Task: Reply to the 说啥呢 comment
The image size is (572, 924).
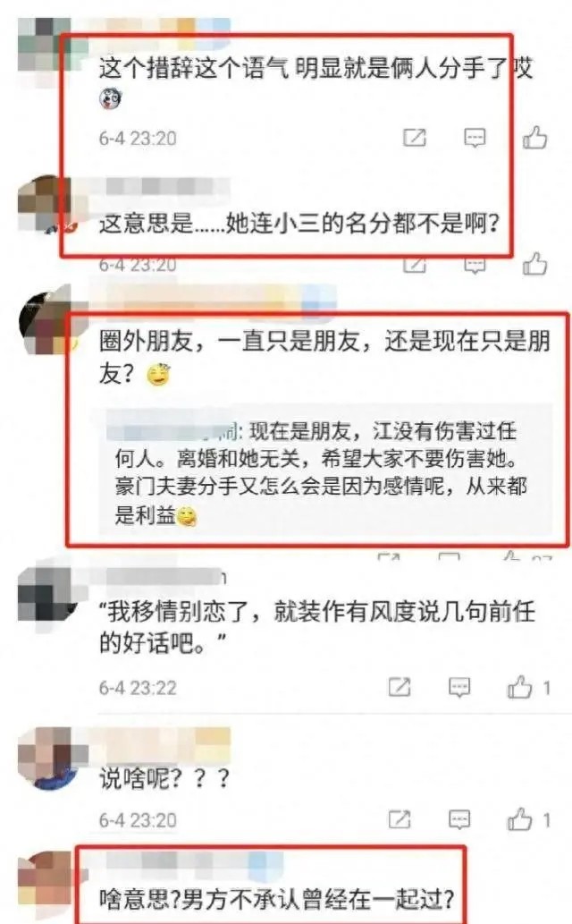Action: 459,819
